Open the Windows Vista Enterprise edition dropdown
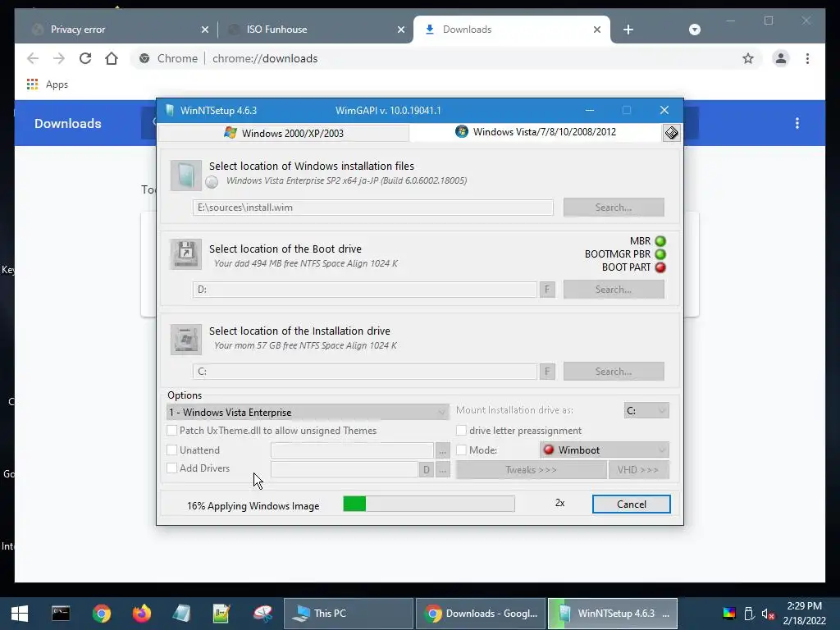 (308, 412)
